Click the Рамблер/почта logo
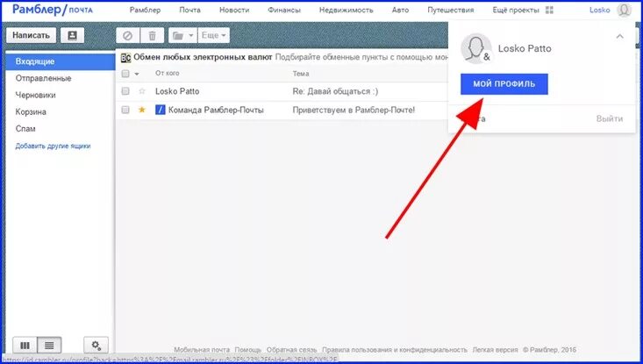643x364 pixels. [x=53, y=10]
